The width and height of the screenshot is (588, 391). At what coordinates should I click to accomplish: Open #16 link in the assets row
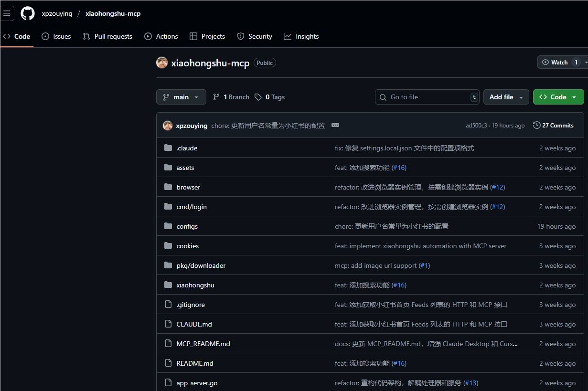[399, 168]
